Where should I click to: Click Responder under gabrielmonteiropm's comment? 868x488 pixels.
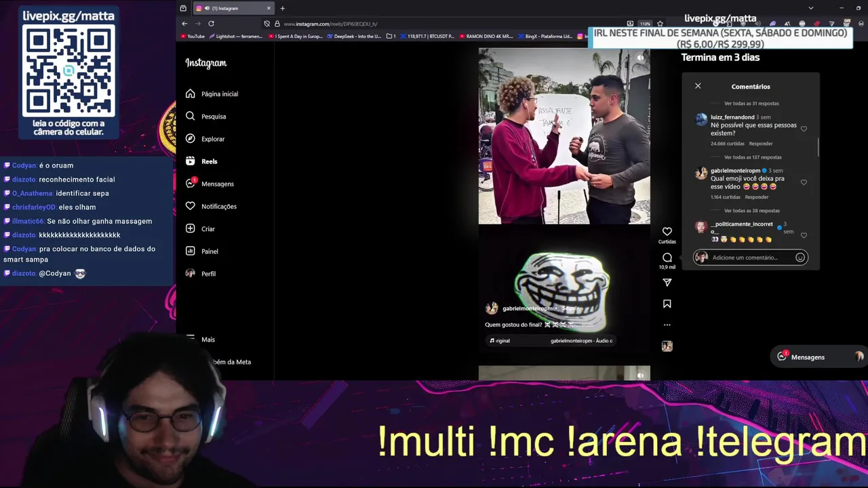[757, 197]
